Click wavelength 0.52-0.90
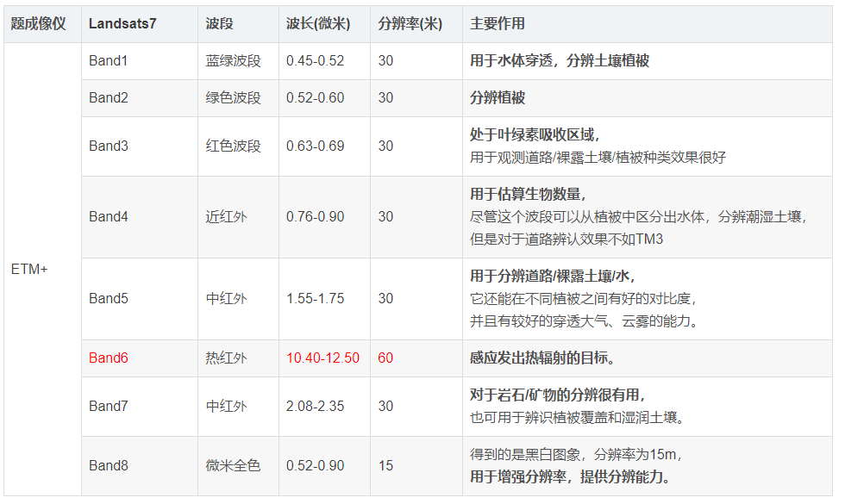This screenshot has height=504, width=845. (x=316, y=466)
